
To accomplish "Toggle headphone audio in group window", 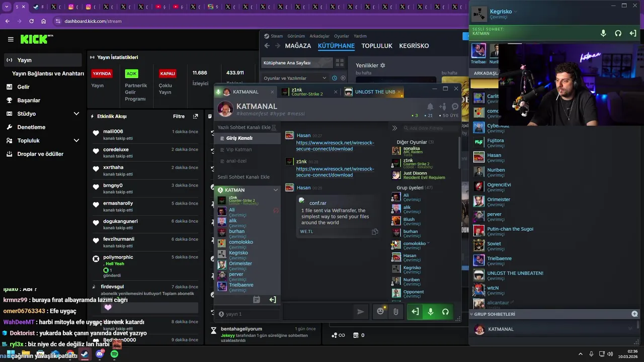I will 445,312.
